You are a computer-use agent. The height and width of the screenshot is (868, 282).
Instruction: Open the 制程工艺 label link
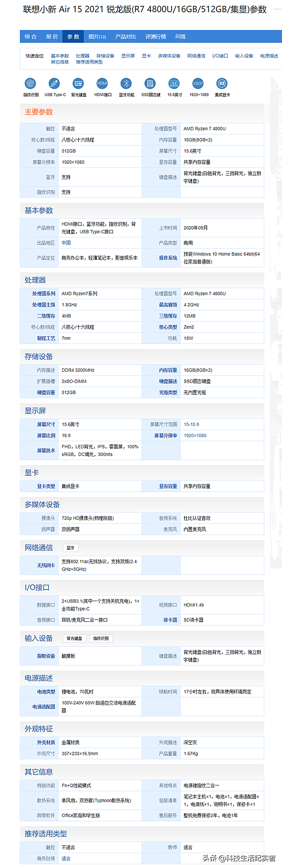click(x=46, y=338)
